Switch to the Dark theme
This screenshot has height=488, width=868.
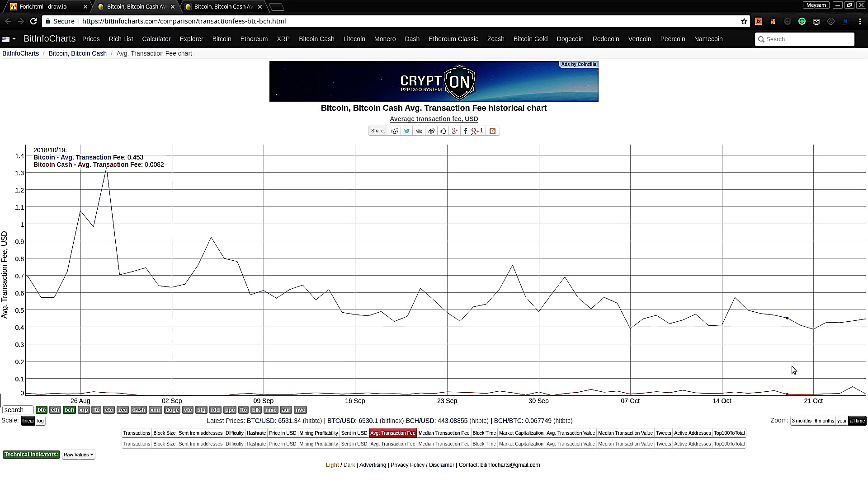349,465
